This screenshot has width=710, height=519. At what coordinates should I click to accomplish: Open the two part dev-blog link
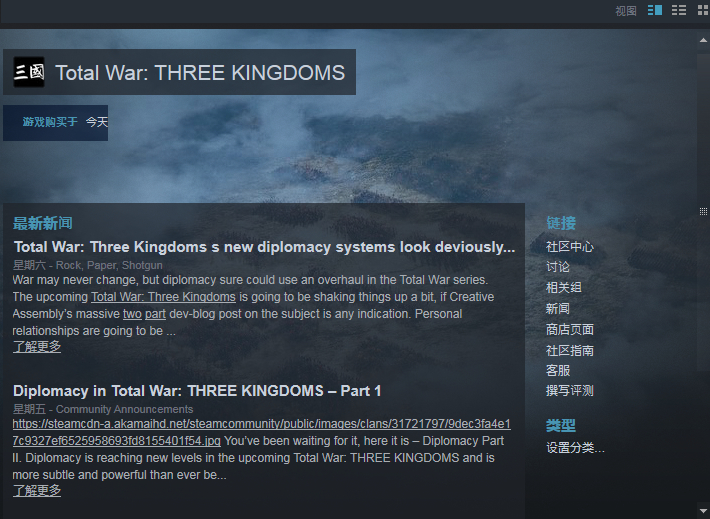click(144, 314)
